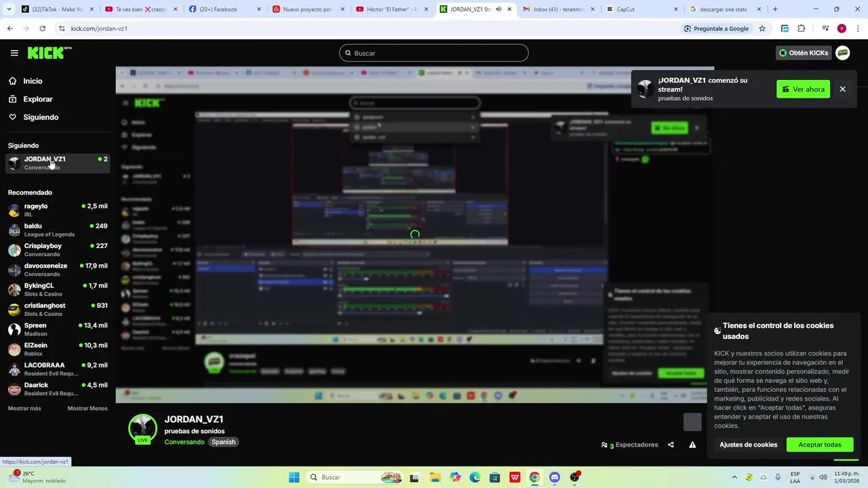Click the Espectadores viewer count
The width and height of the screenshot is (868, 488).
629,445
